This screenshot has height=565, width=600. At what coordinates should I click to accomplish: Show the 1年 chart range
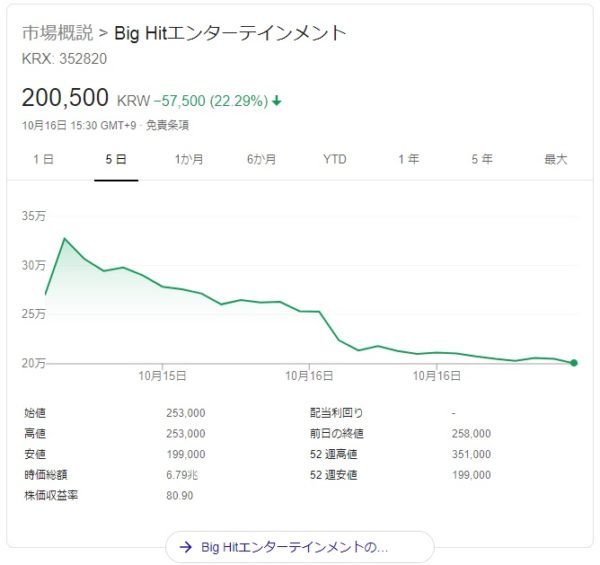(408, 159)
